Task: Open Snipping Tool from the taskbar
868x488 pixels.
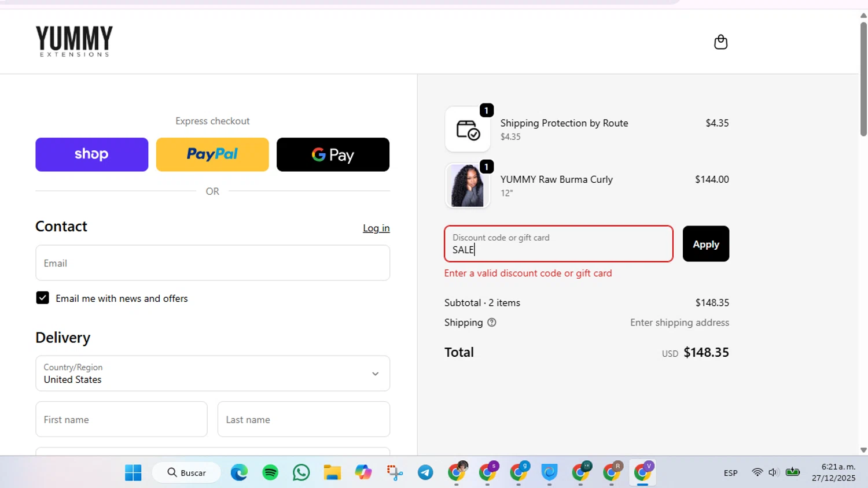Action: click(x=395, y=472)
